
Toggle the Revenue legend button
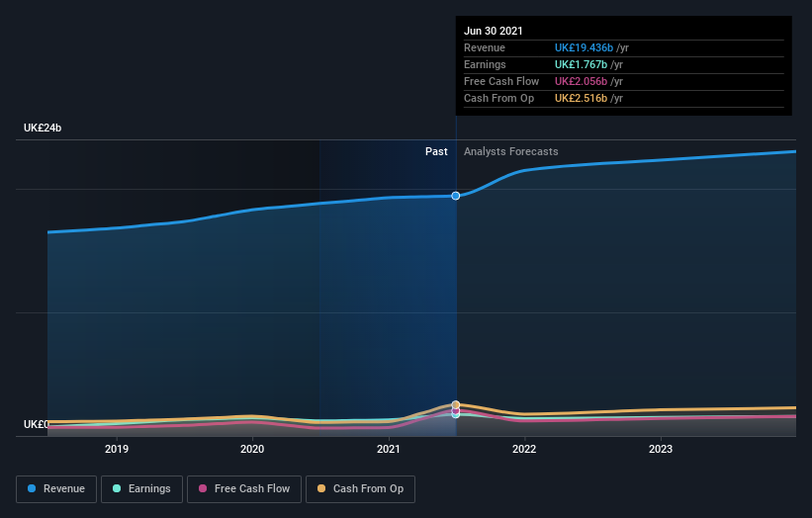(x=56, y=489)
